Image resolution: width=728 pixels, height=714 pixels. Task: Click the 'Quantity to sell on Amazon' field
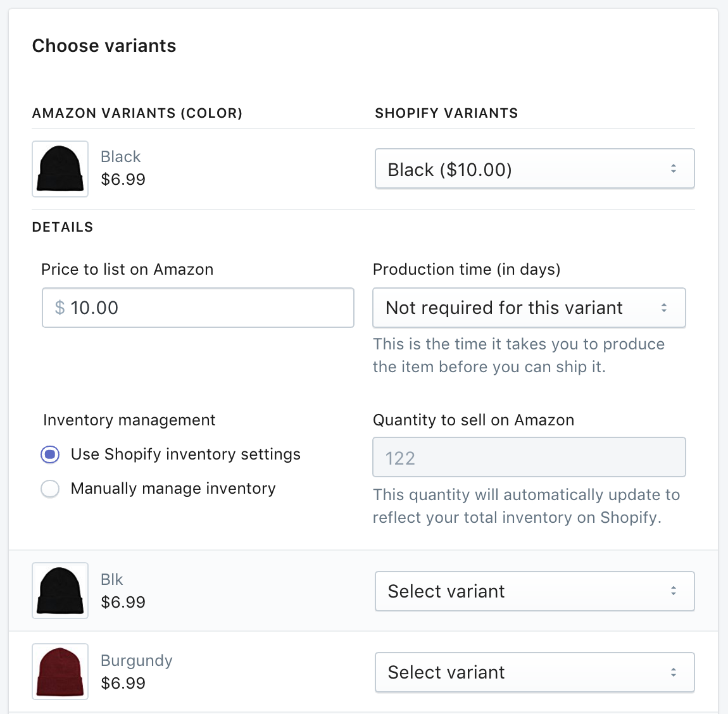point(529,456)
